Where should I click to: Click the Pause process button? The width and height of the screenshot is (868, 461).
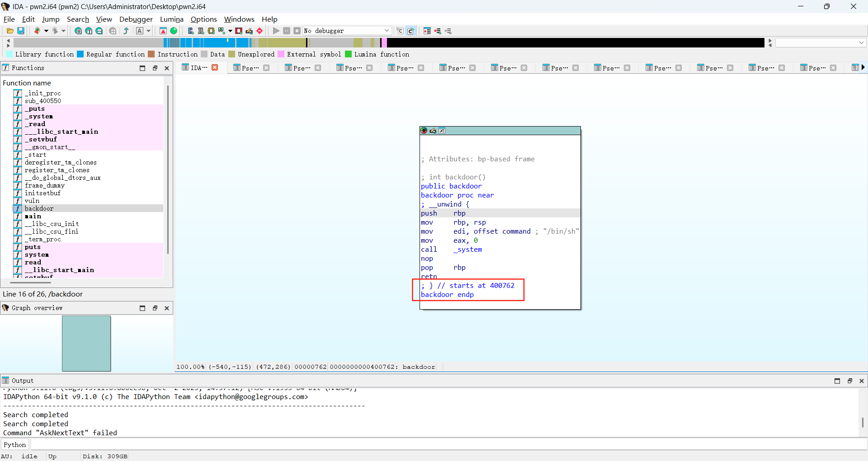(x=287, y=31)
